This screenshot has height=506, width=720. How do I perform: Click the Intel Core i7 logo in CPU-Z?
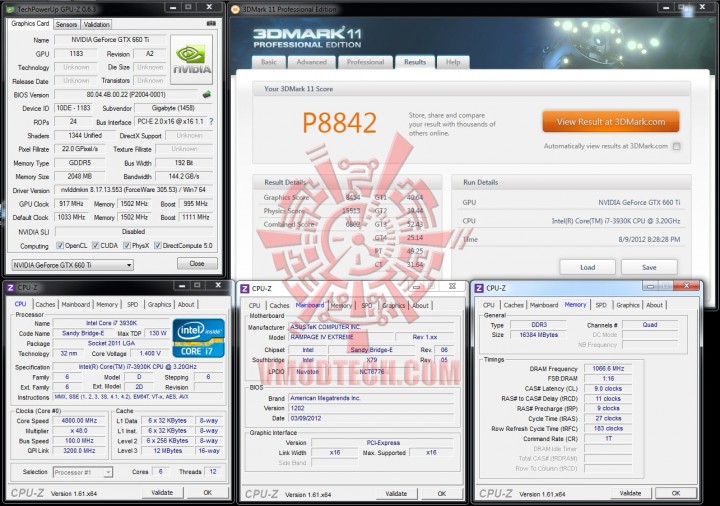click(x=198, y=338)
